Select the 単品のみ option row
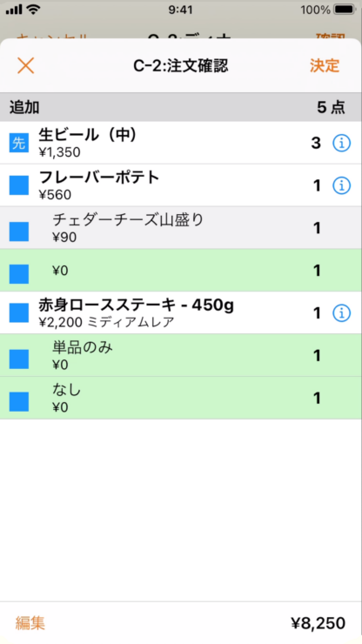The width and height of the screenshot is (362, 644). click(x=181, y=355)
